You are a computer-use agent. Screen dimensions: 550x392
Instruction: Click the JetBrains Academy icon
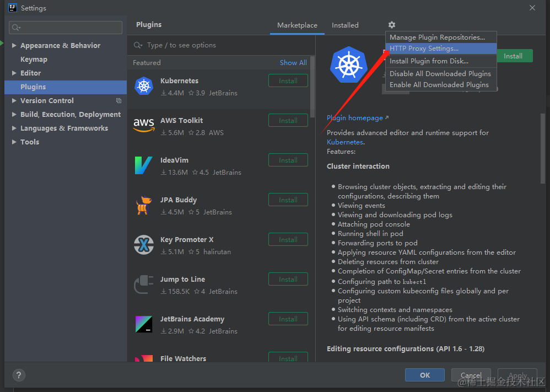pos(144,324)
